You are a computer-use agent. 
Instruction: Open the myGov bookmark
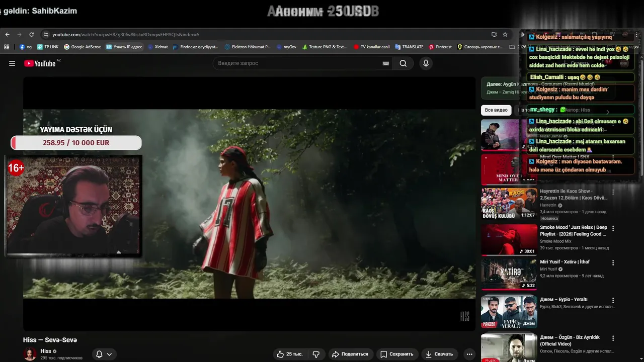[287, 47]
